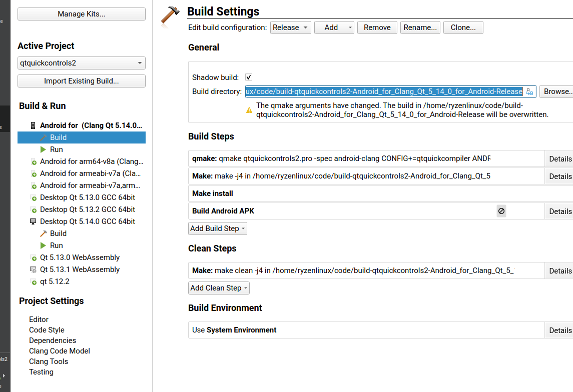
Task: Open Dependencies in Project Settings
Action: point(53,340)
